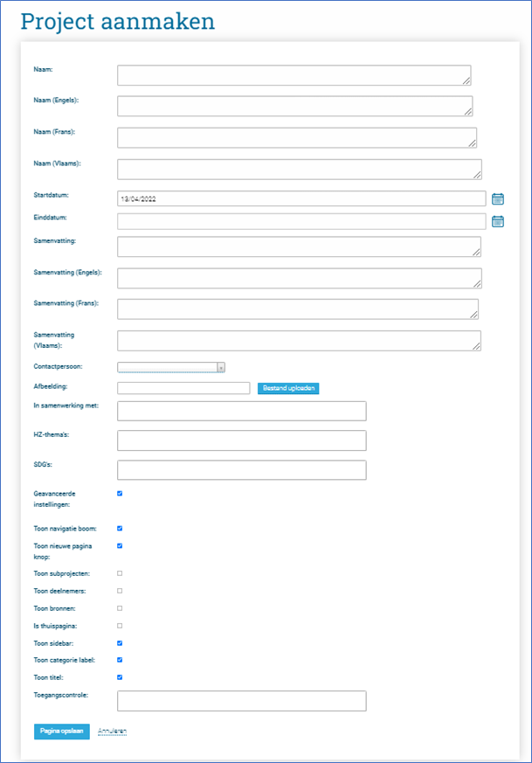Click the SDG's input field

242,470
